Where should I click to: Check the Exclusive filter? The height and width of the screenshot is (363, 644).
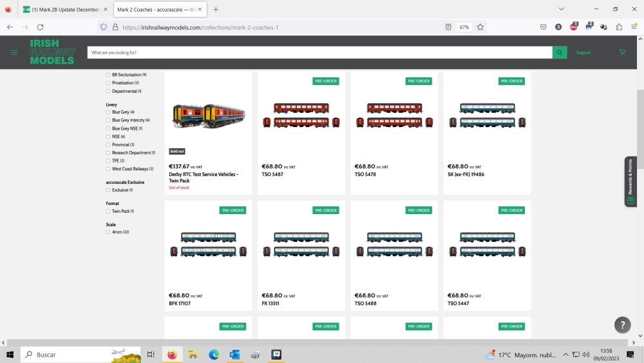(x=108, y=190)
